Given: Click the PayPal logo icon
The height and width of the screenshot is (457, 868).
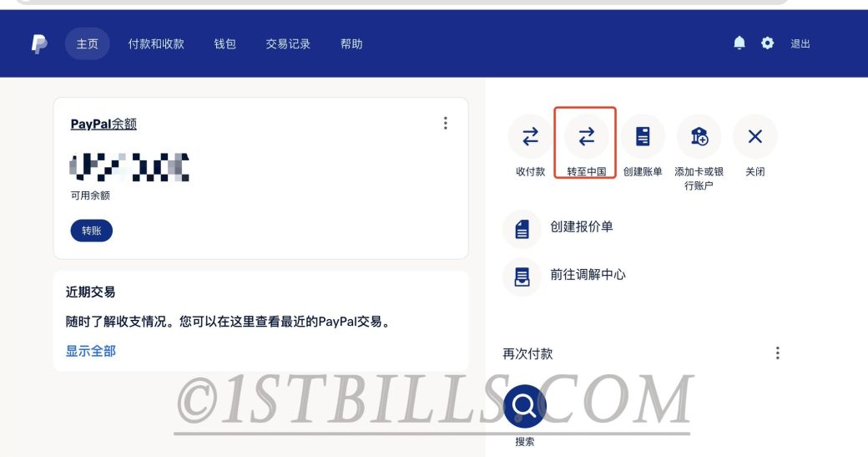Looking at the screenshot, I should 38,43.
